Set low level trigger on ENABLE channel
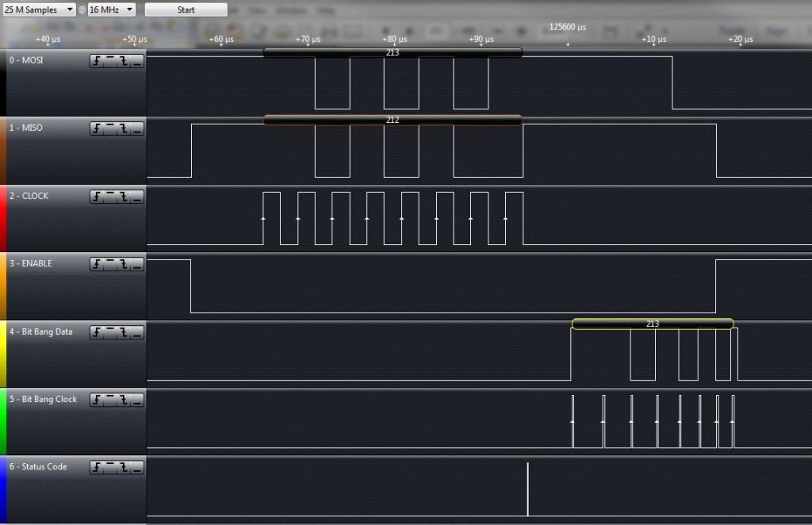The width and height of the screenshot is (812, 525). click(136, 264)
